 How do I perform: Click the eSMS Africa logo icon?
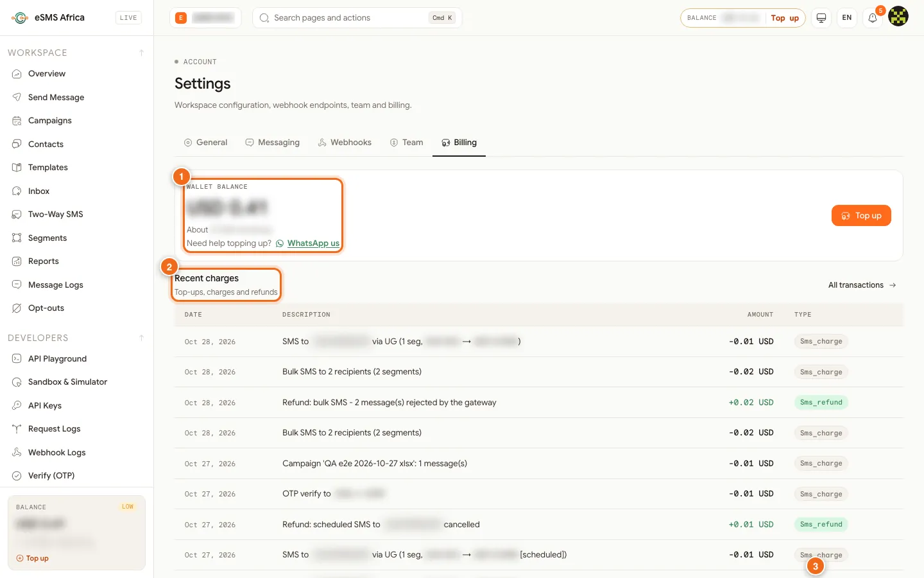point(20,18)
